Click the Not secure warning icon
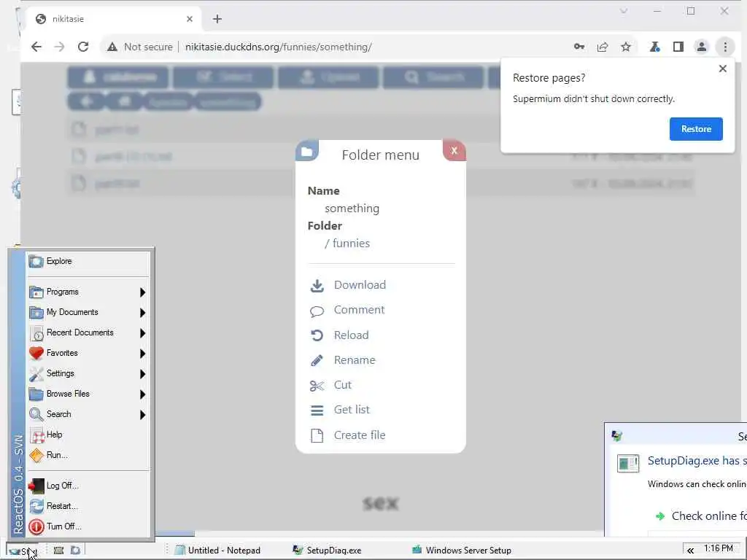747x560 pixels. click(x=112, y=47)
